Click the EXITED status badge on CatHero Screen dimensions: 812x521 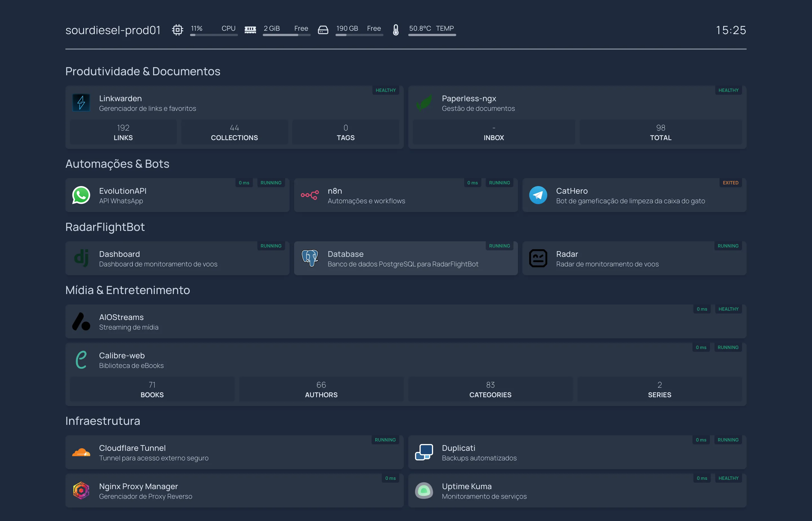click(x=731, y=183)
